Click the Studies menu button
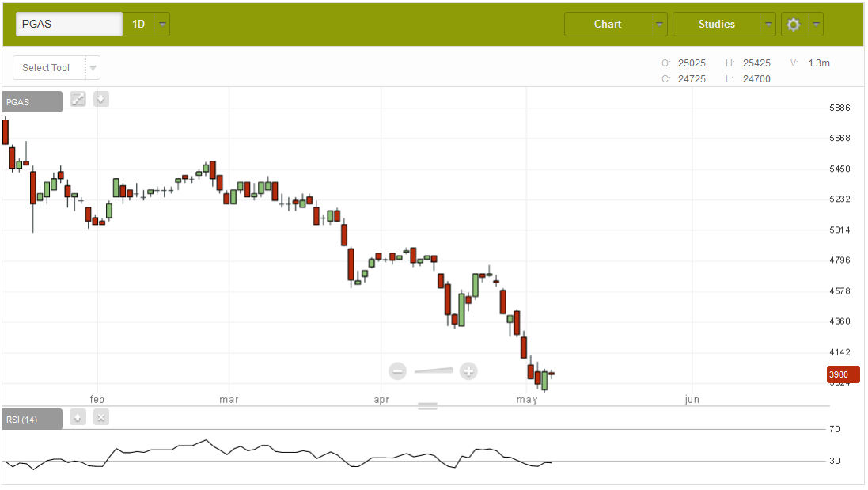The height and width of the screenshot is (490, 868). click(716, 25)
